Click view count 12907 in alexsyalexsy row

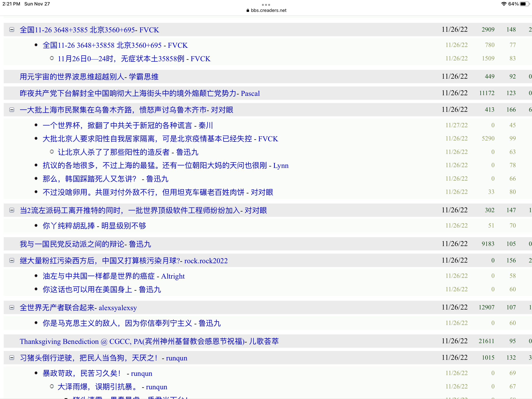tap(487, 307)
